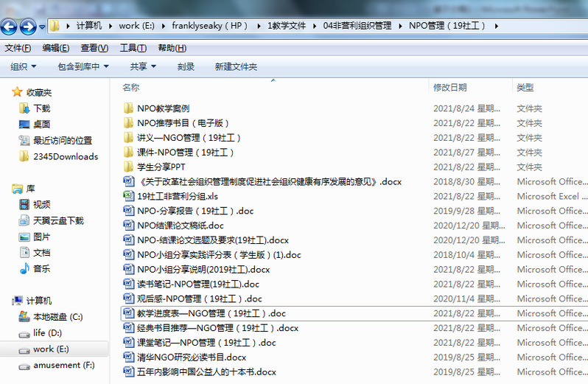Open the NPO教学案例 folder icon
This screenshot has width=588, height=384.
pyautogui.click(x=129, y=108)
